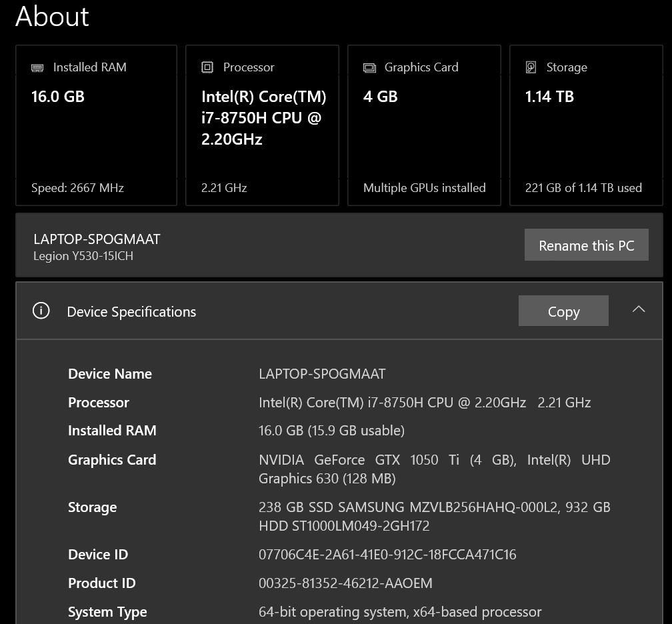Click the Storage drive icon
Screen dimensions: 672x624
pos(531,67)
